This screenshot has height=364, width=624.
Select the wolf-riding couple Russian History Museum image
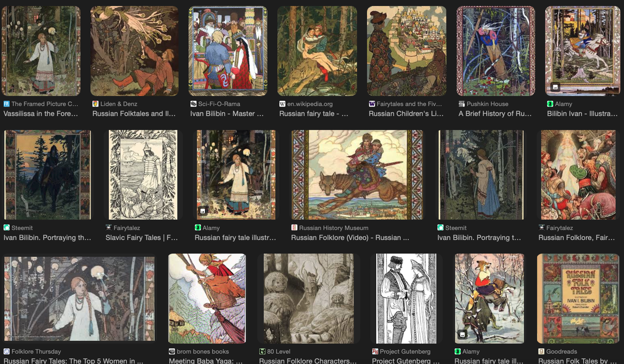357,175
